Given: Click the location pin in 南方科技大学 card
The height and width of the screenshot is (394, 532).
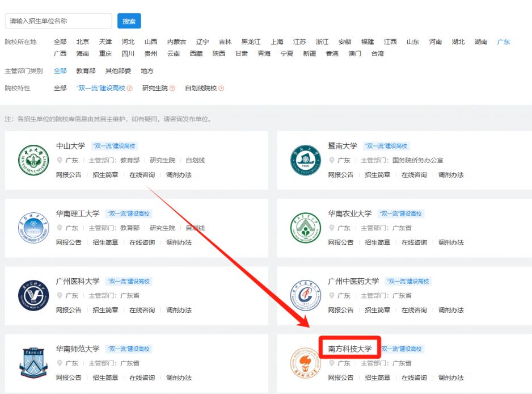Looking at the screenshot, I should coord(332,363).
